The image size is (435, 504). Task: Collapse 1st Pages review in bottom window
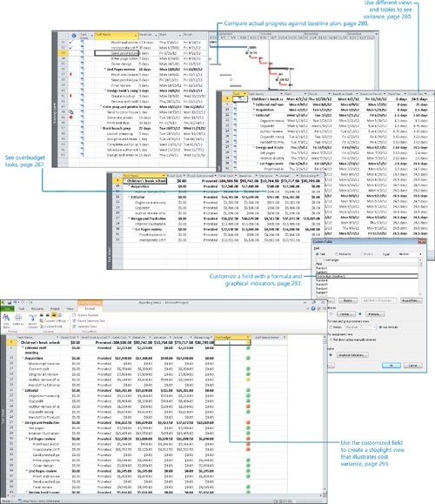point(27,439)
